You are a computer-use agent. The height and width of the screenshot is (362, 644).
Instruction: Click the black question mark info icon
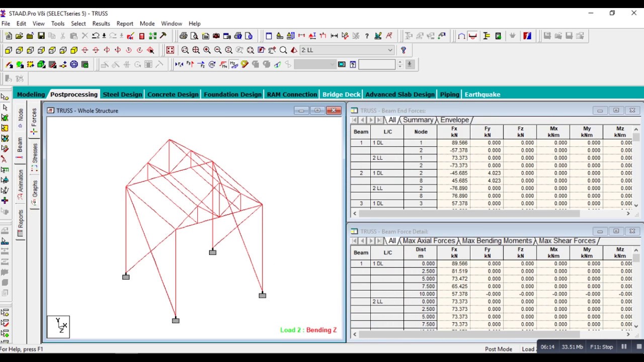(367, 36)
